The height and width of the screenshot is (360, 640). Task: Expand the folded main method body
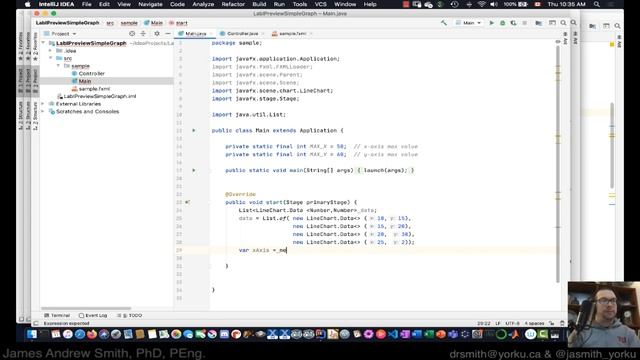coord(386,170)
